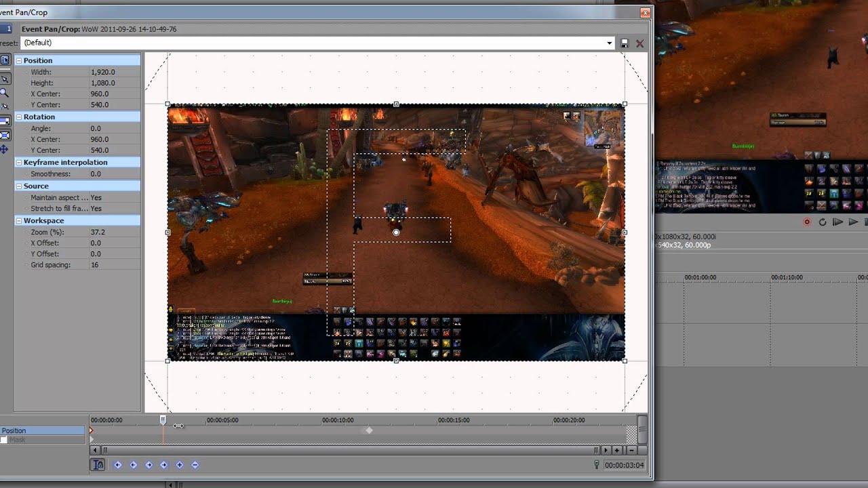Image resolution: width=868 pixels, height=488 pixels.
Task: Click the left scroll arrow of keyframe timeline
Action: click(96, 450)
